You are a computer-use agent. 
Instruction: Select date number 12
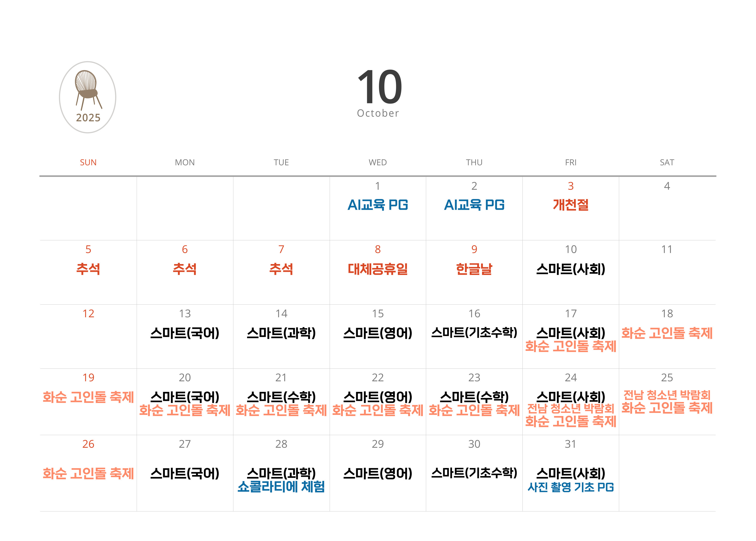pos(88,314)
